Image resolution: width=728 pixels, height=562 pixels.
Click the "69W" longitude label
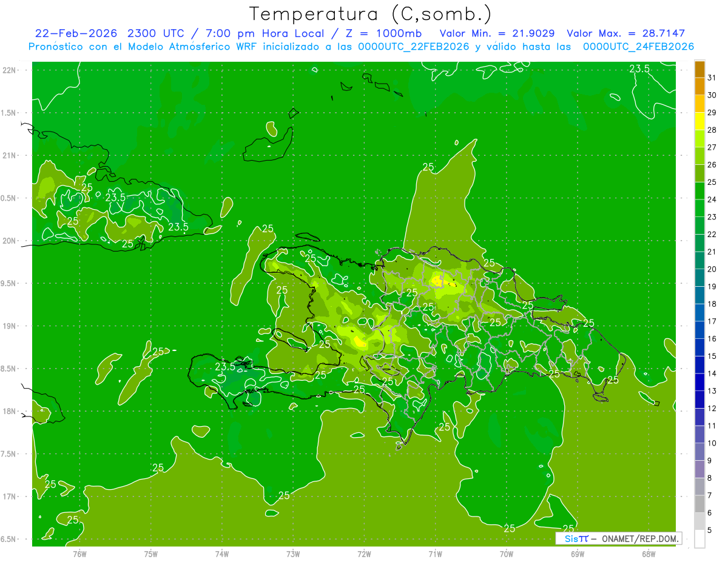578,554
